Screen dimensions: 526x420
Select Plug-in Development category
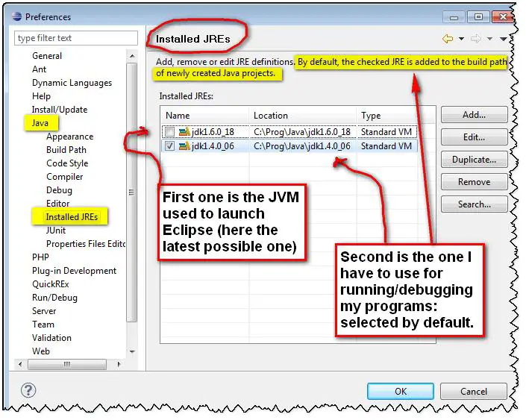pos(74,271)
